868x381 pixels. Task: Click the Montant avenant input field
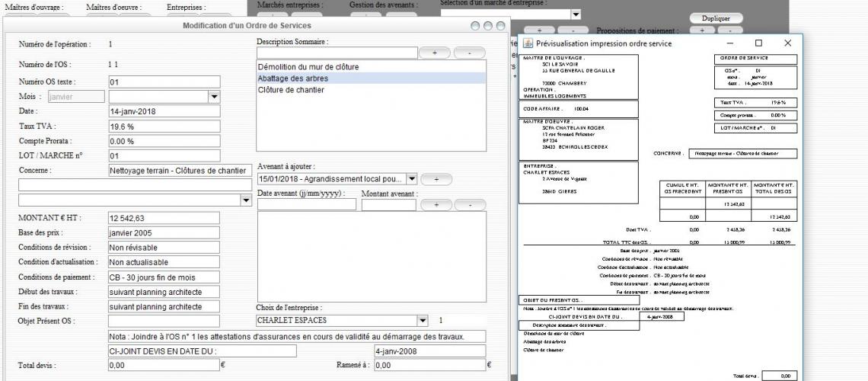click(x=388, y=205)
